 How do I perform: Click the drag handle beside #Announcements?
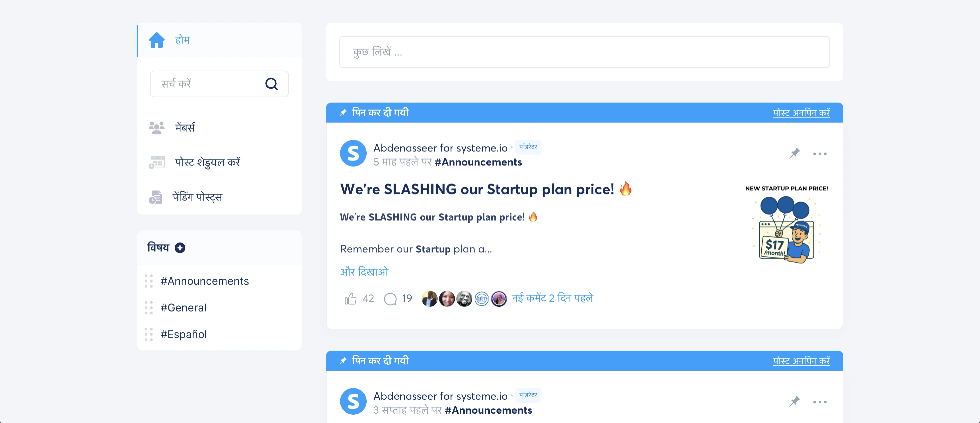tap(149, 281)
